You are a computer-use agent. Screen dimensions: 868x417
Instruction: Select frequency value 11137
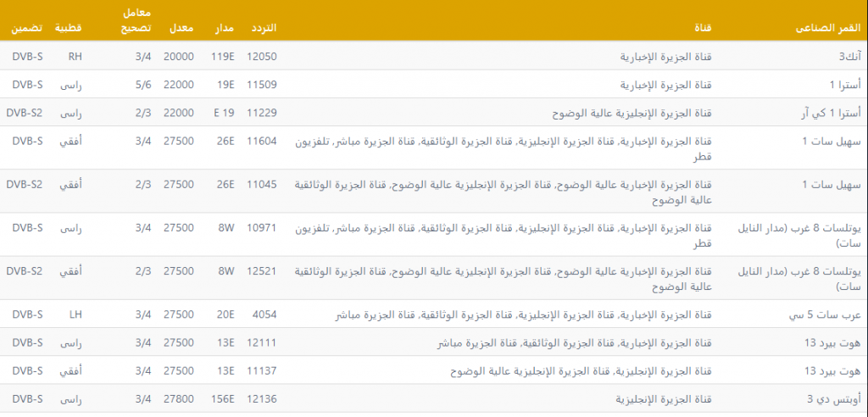tap(261, 371)
